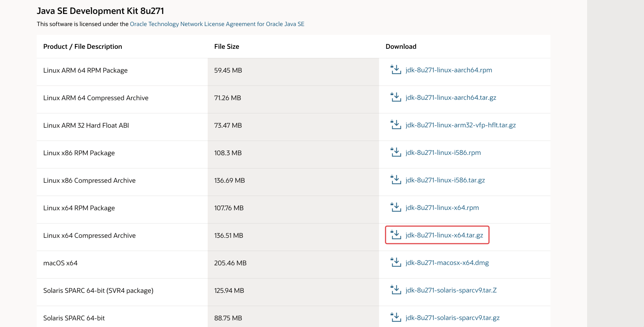Download jdk-8u271-macosx-x64.dmg file link
Image resolution: width=644 pixels, height=327 pixels.
[x=447, y=263]
